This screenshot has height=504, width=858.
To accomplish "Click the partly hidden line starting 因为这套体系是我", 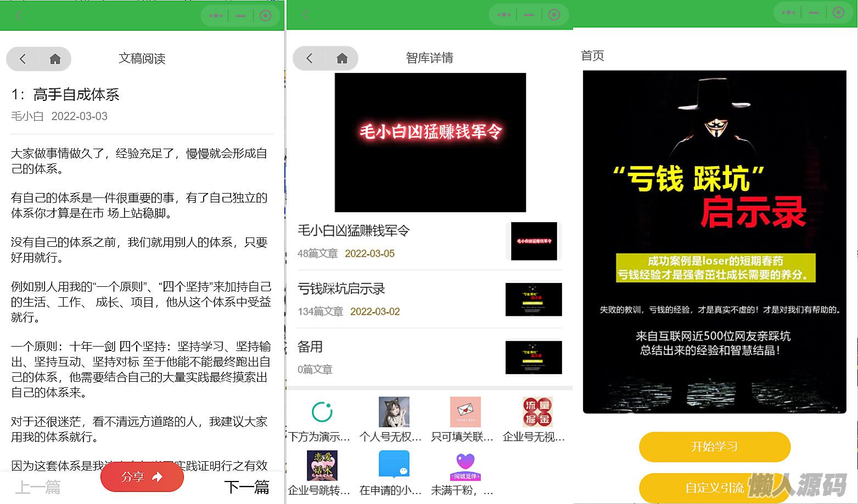I will [139, 466].
